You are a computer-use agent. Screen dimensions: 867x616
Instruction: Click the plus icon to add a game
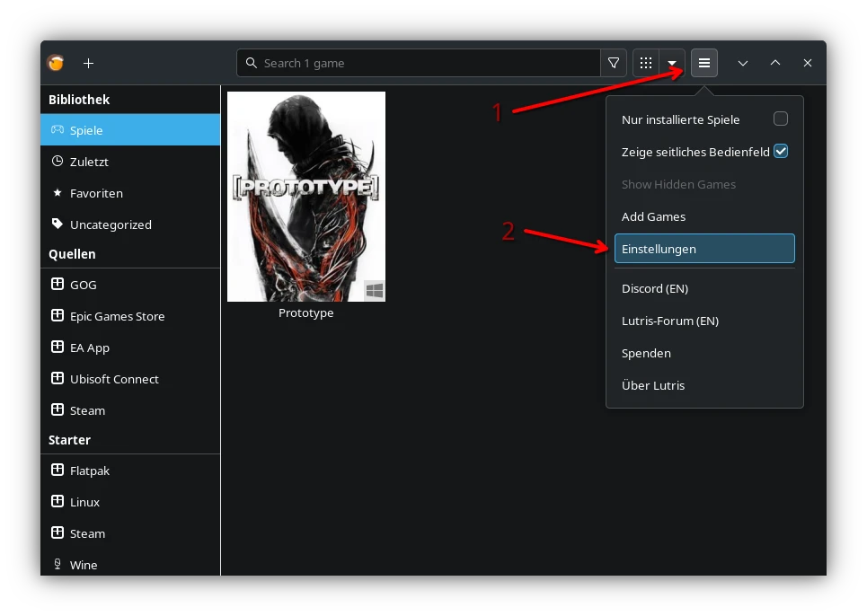[x=88, y=63]
